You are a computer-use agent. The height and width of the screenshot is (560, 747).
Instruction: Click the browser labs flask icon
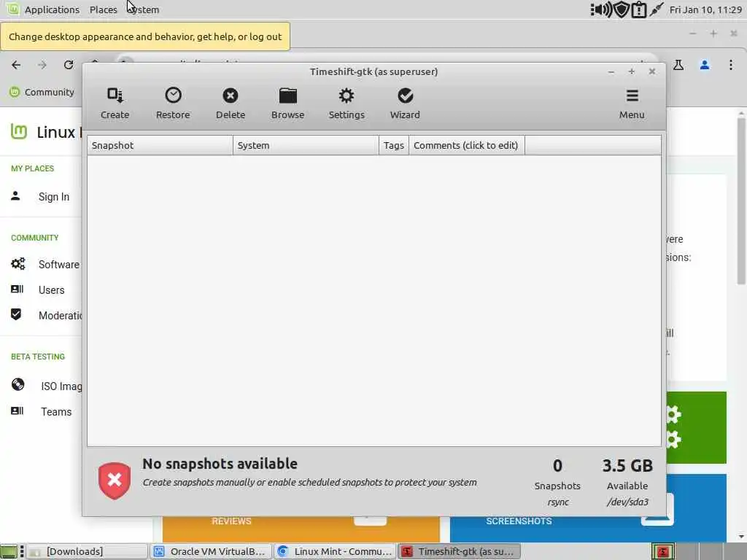pyautogui.click(x=678, y=65)
